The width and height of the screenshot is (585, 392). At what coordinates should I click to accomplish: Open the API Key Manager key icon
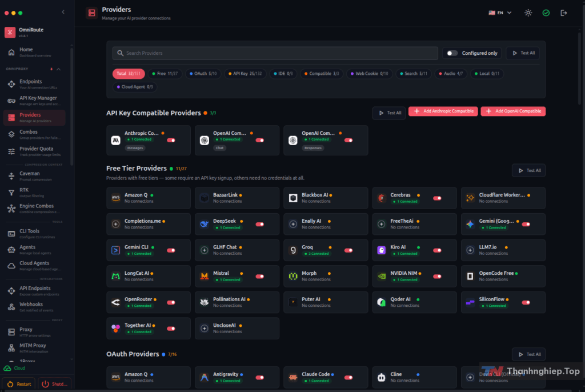(x=11, y=101)
